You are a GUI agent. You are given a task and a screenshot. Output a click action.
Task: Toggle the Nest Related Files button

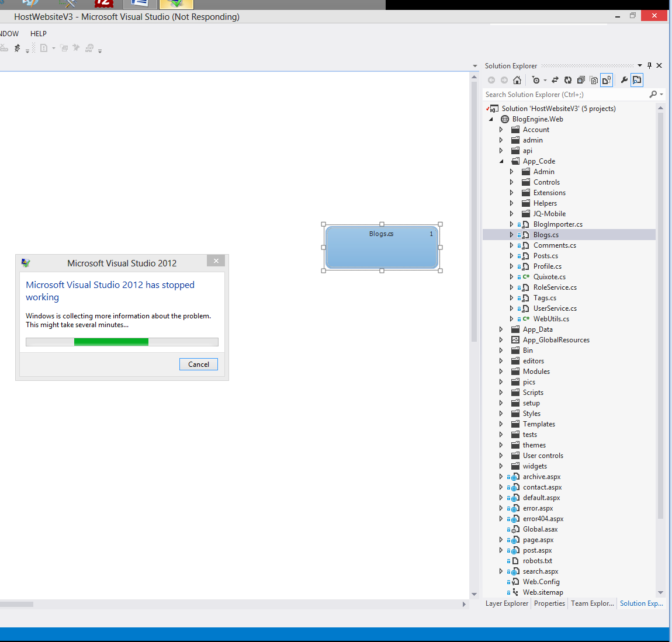pyautogui.click(x=607, y=80)
